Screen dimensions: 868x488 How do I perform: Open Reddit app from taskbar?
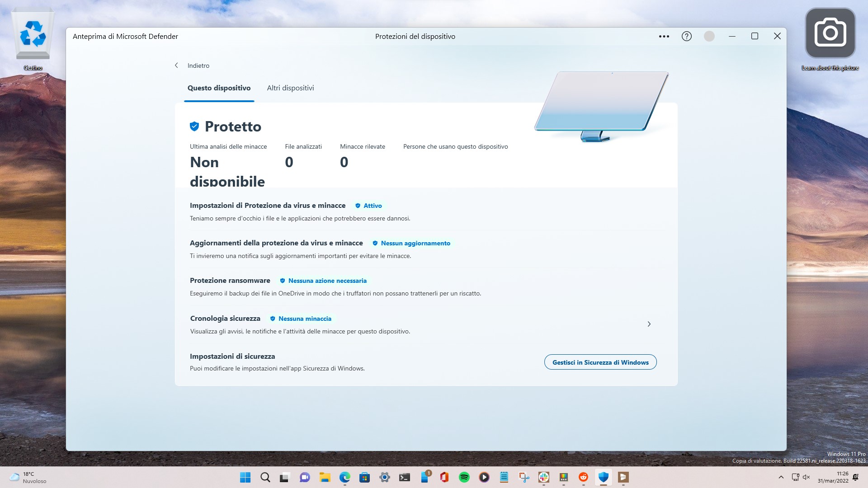click(583, 477)
